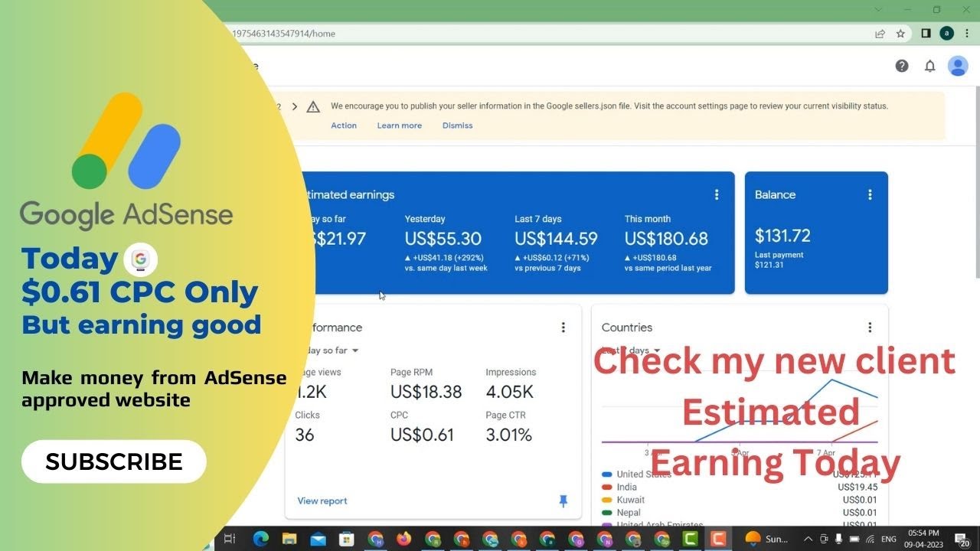Click the Clicks value 36
The width and height of the screenshot is (980, 551).
[x=305, y=435]
